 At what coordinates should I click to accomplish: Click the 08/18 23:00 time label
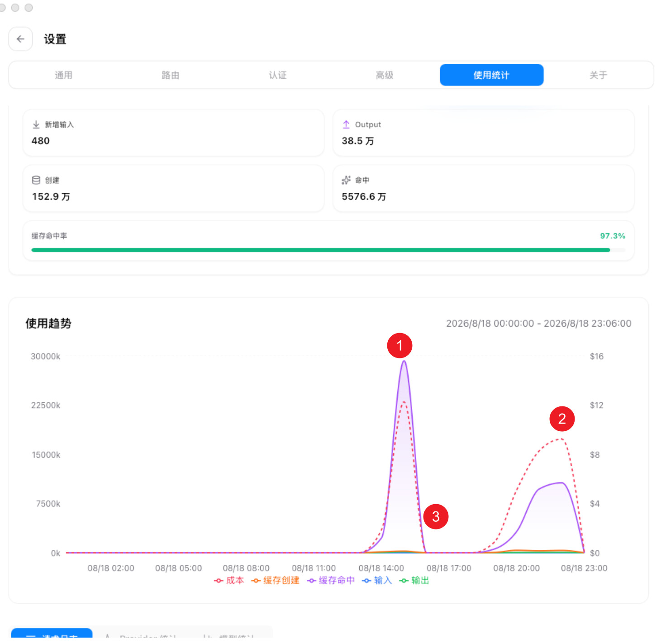(x=584, y=568)
